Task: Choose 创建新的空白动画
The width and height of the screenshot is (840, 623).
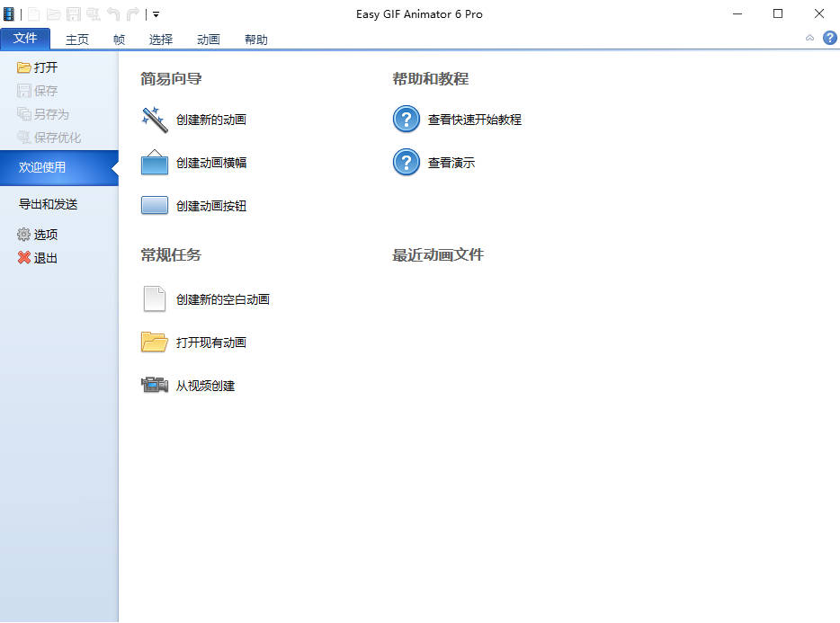Action: [223, 299]
